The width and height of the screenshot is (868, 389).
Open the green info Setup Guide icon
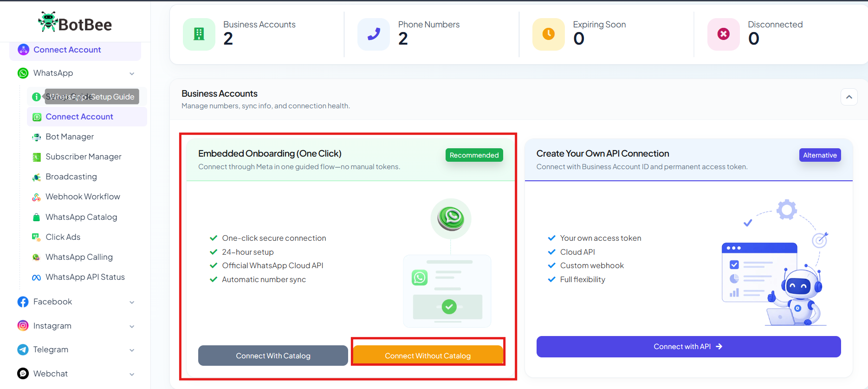36,97
